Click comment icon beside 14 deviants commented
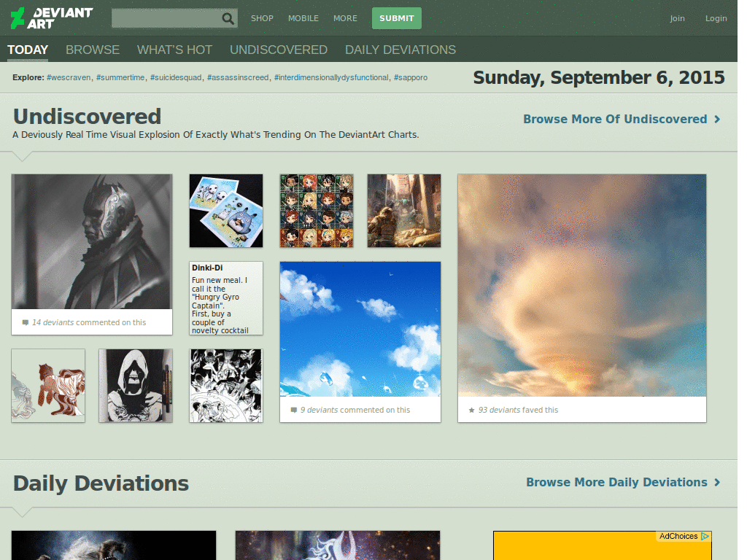 coord(26,323)
